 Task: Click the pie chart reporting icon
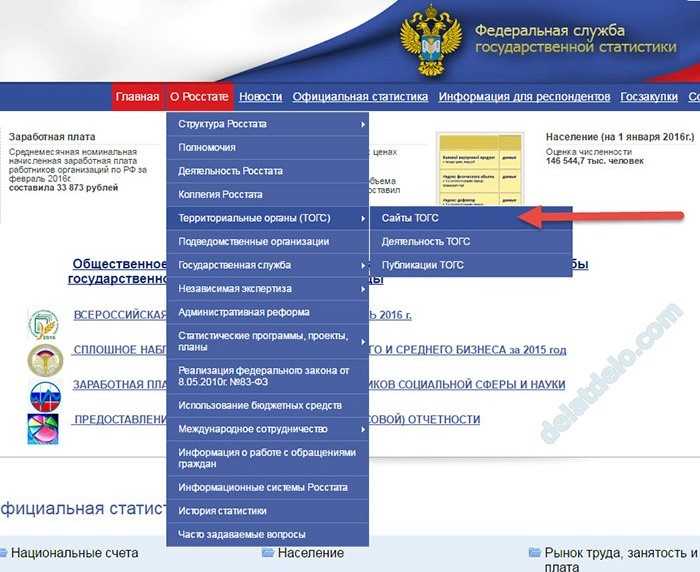pyautogui.click(x=43, y=429)
